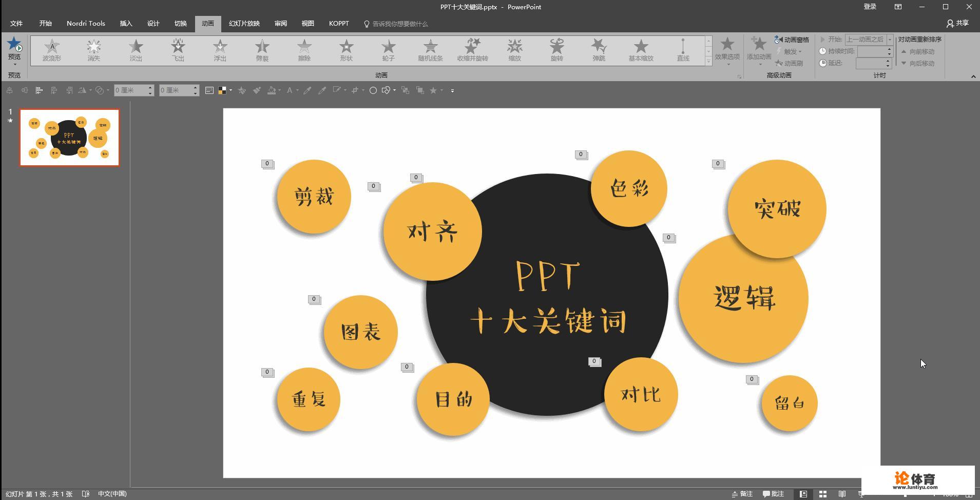Select the 浮出 float out animation
This screenshot has height=500, width=980.
[220, 50]
